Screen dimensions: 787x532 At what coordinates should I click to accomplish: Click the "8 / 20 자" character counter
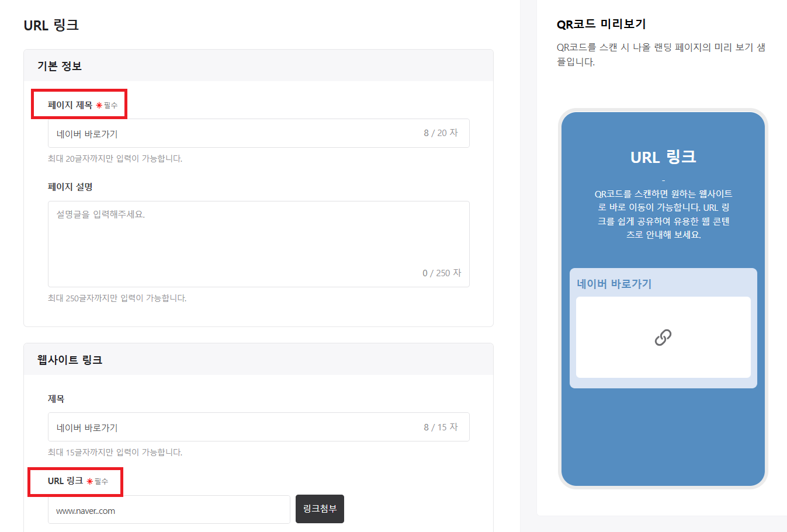coord(442,133)
